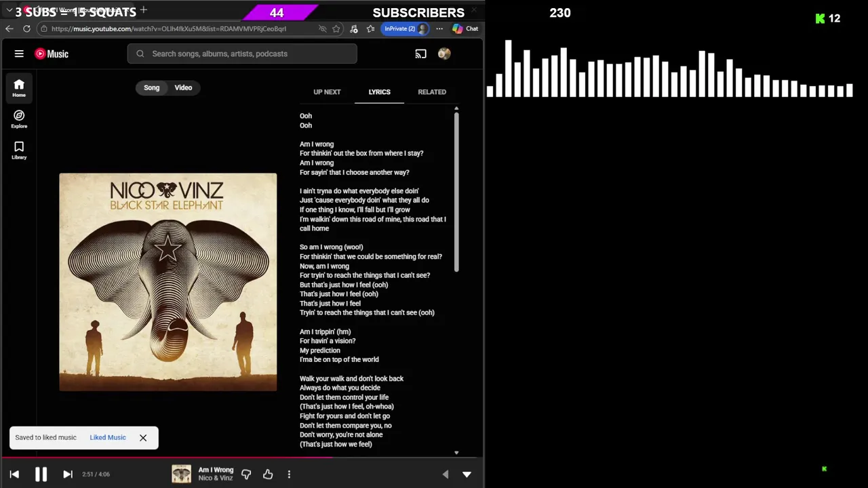Switch player to Song mode
This screenshot has width=868, height=488.
pos(151,87)
